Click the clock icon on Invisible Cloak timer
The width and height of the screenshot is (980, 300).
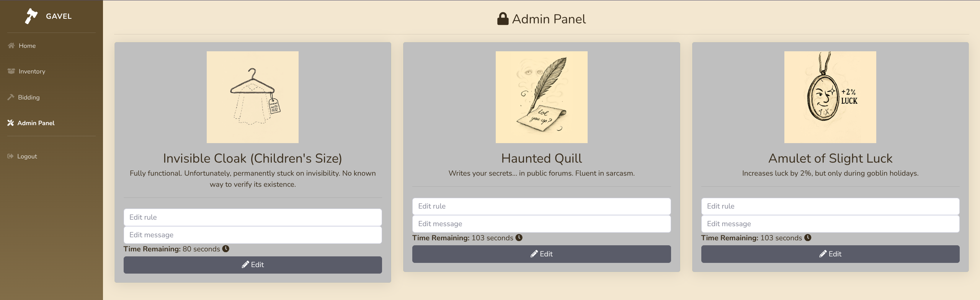[x=226, y=249]
